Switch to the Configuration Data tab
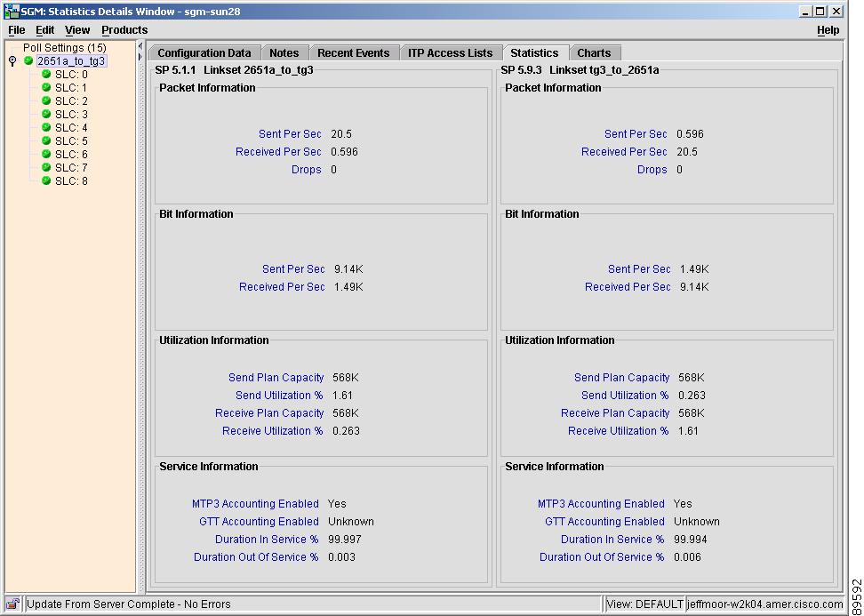Image resolution: width=864 pixels, height=616 pixels. pos(204,53)
